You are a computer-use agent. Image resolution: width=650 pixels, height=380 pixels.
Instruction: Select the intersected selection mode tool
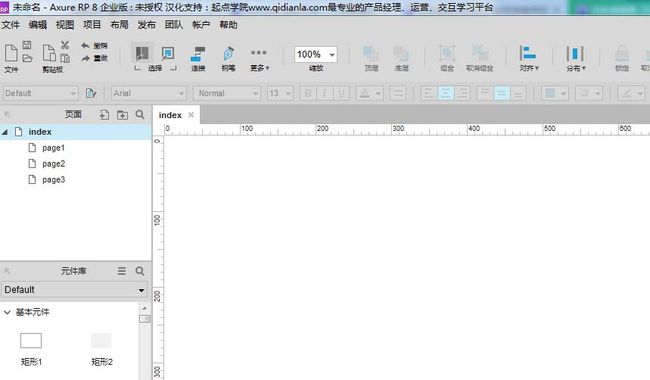click(x=142, y=53)
